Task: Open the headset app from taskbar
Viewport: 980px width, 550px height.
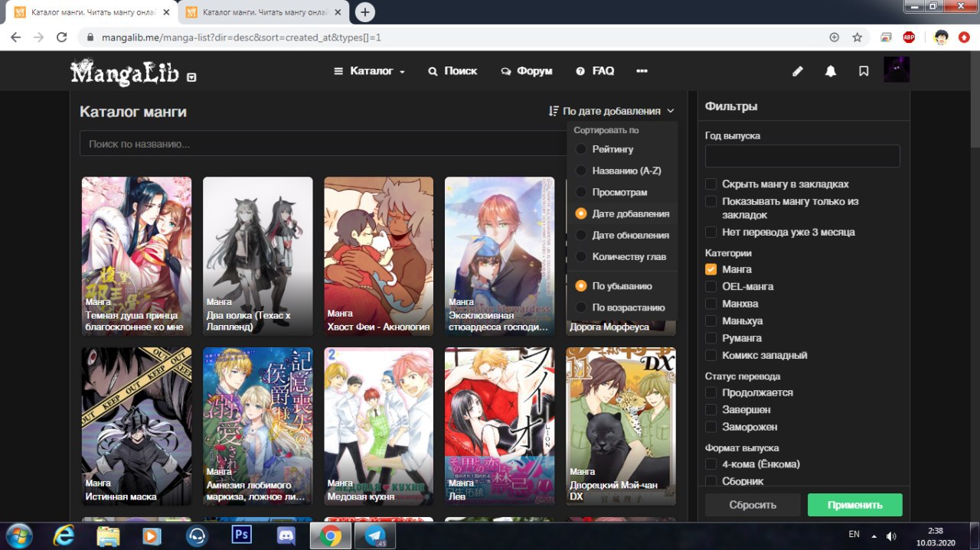Action: 198,535
